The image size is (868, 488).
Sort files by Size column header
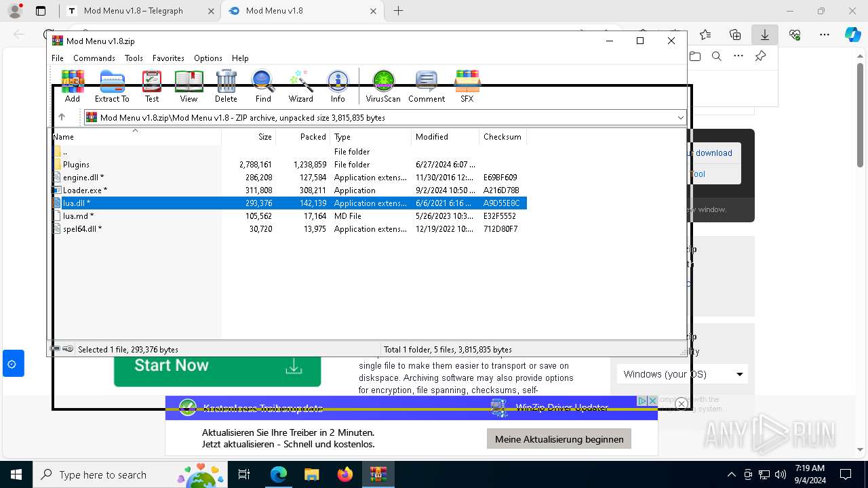[x=249, y=137]
